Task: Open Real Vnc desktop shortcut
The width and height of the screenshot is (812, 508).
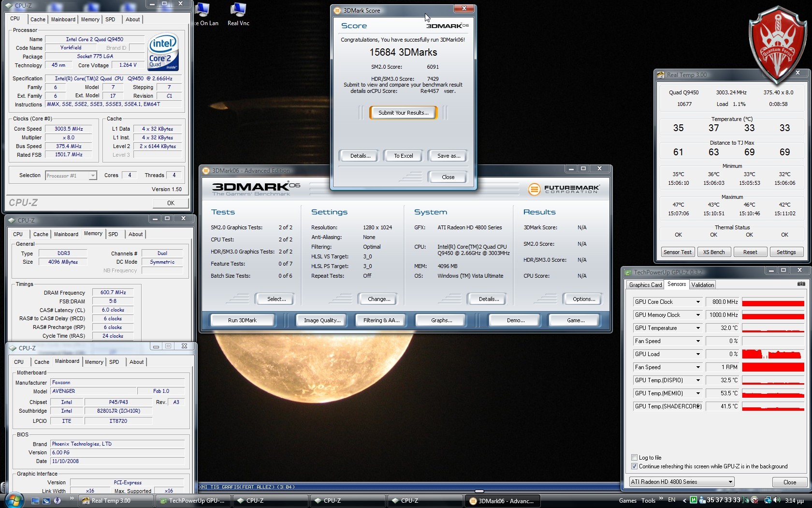Action: click(238, 15)
